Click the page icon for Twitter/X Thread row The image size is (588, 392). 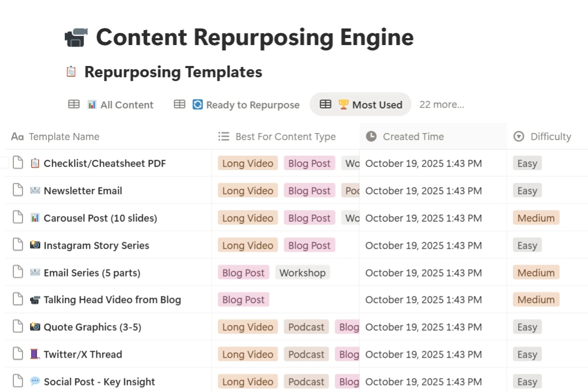[18, 354]
